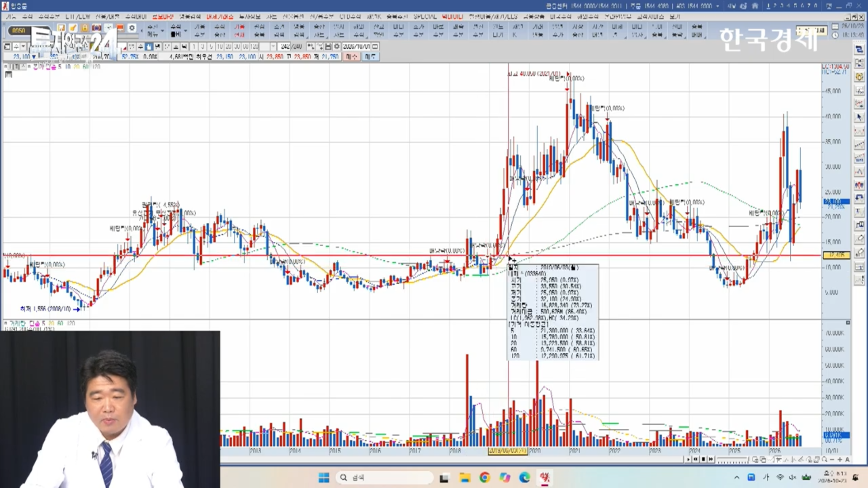Expand the 23,100 price dropdown arrow

(x=34, y=56)
